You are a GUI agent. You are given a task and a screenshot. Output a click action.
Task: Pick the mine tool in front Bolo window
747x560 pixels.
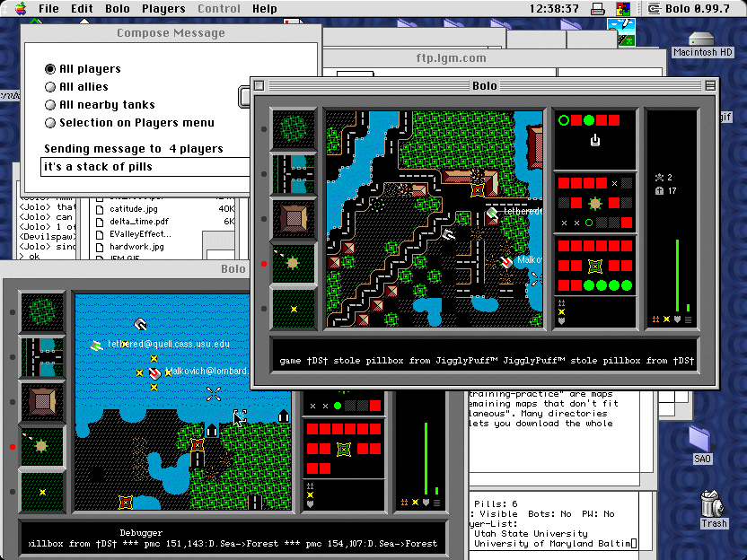point(294,308)
